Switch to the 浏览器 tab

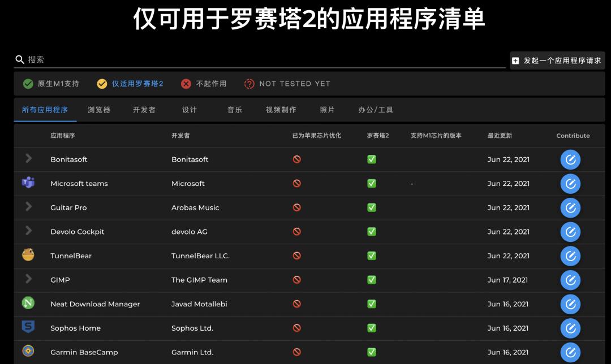tap(98, 110)
